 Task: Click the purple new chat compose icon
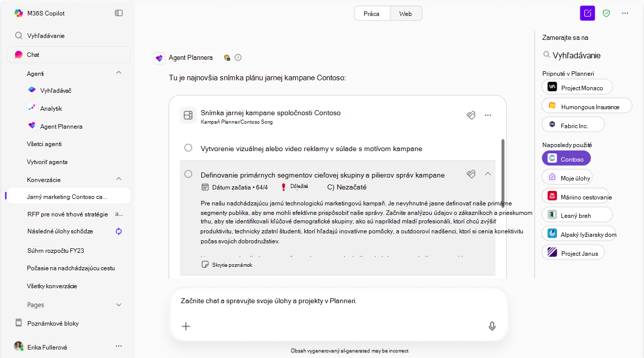tap(588, 13)
